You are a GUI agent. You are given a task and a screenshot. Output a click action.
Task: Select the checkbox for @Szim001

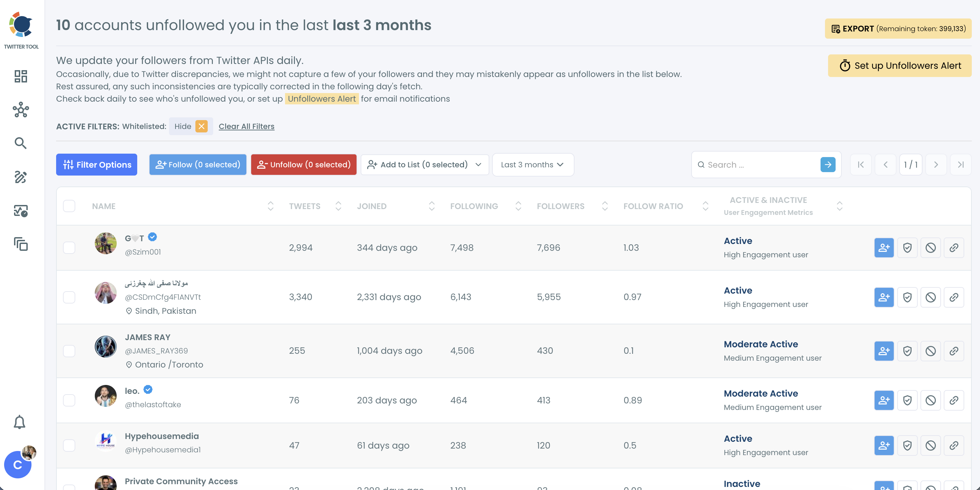[x=69, y=248]
